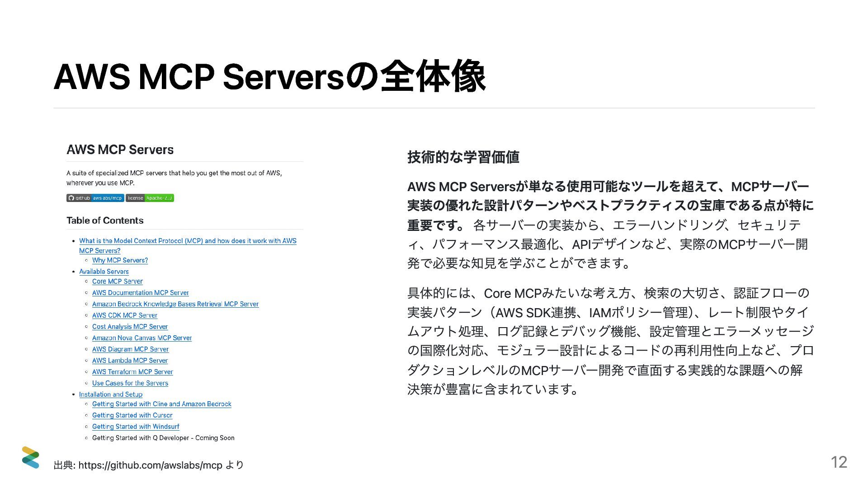Open the 'AWS Diagram MCP Server' link

pyautogui.click(x=130, y=349)
